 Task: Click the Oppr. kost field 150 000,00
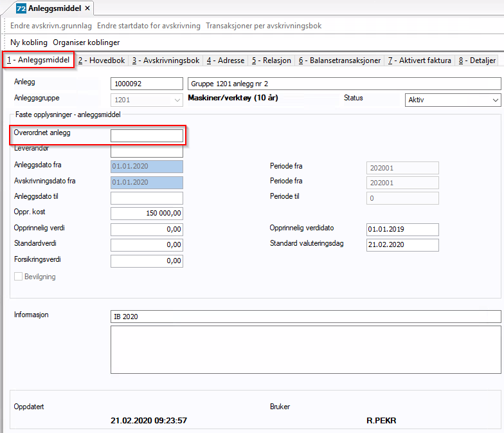point(147,214)
